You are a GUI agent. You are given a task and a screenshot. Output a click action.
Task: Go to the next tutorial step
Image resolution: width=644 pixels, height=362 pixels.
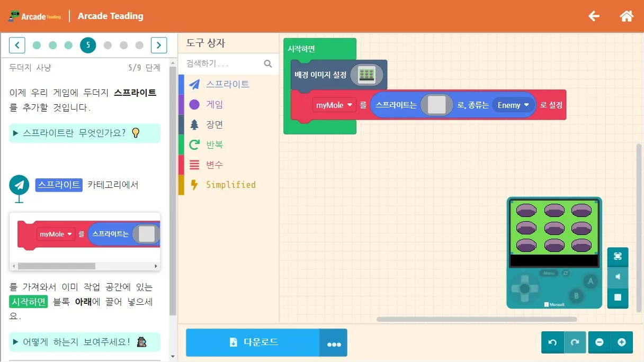coord(159,45)
